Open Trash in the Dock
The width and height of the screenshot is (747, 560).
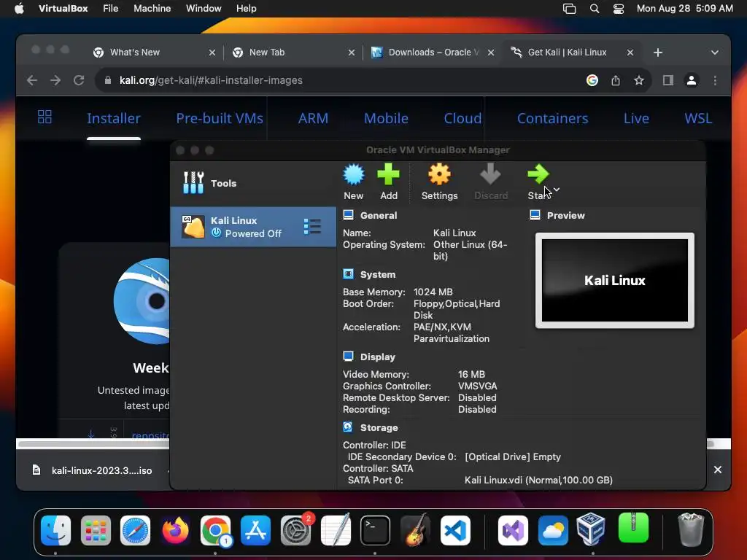(x=690, y=529)
